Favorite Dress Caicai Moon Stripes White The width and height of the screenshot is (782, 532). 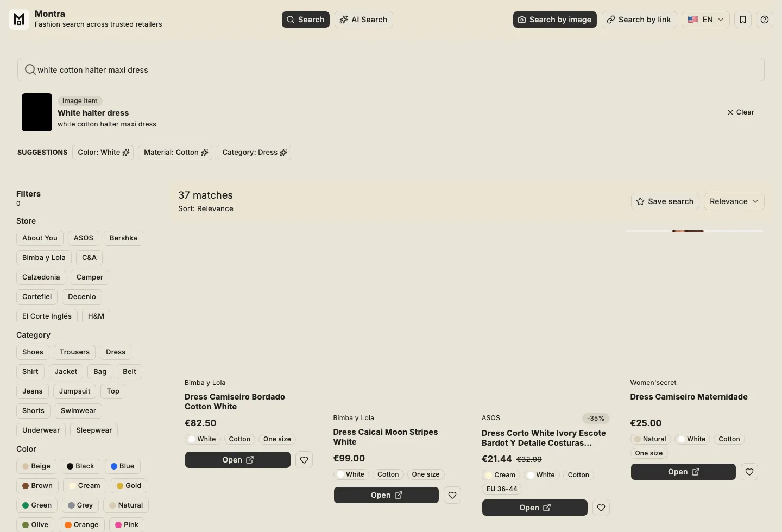(452, 495)
